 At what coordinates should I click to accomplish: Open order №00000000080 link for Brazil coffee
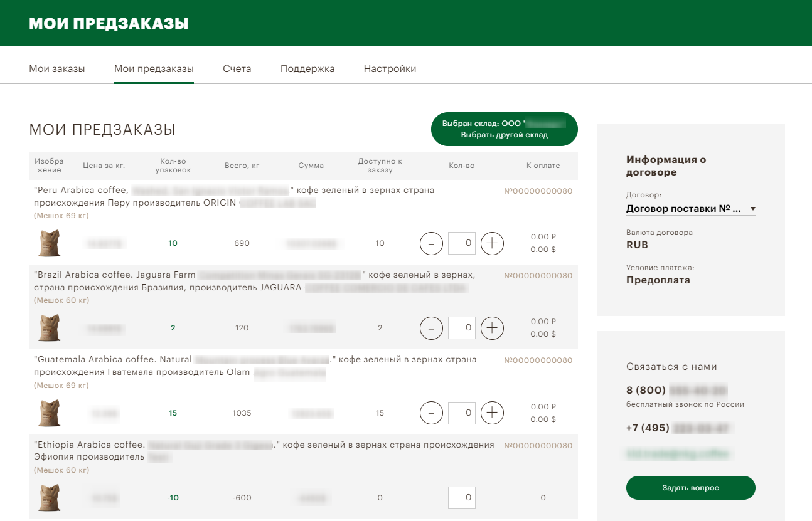538,276
